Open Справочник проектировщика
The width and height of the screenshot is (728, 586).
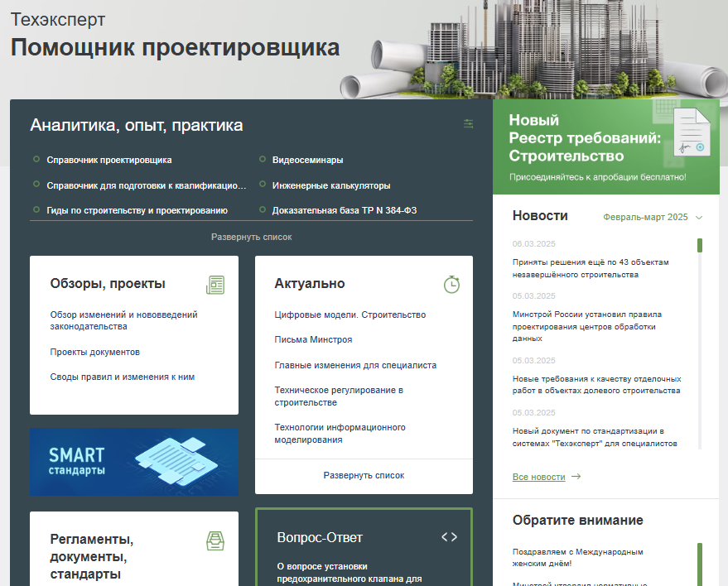pos(109,160)
